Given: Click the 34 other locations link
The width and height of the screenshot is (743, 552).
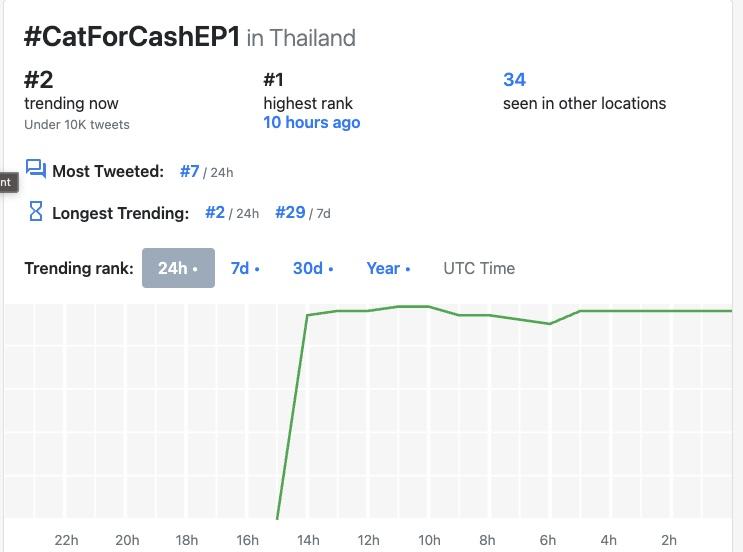Looking at the screenshot, I should click(x=514, y=80).
